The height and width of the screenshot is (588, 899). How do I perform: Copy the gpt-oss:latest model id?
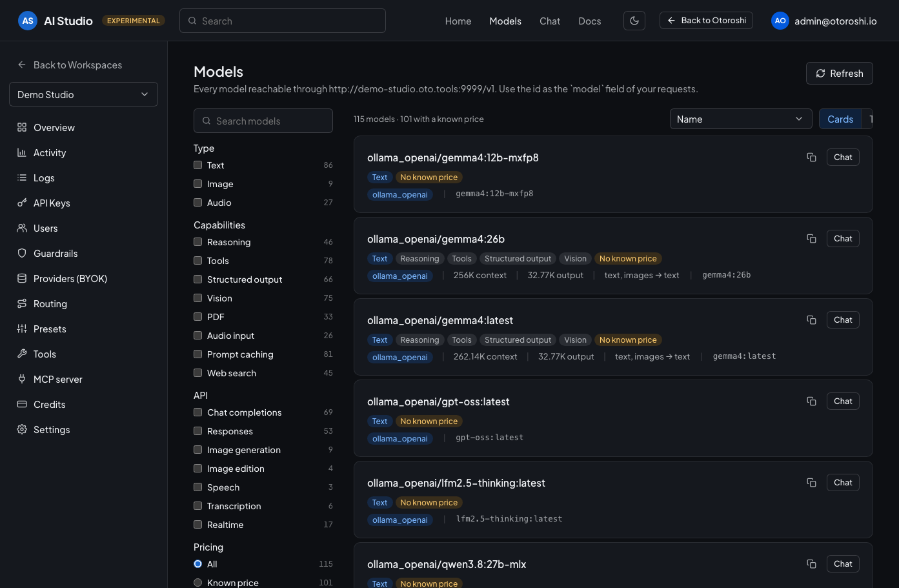click(x=811, y=401)
